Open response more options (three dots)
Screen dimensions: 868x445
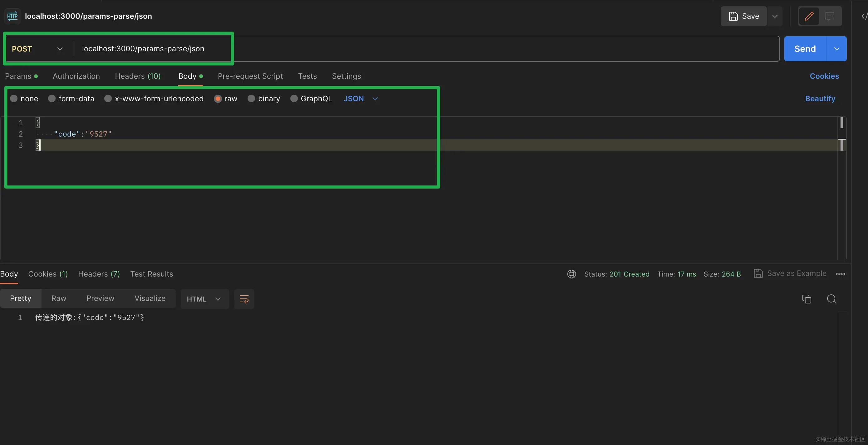click(x=841, y=274)
